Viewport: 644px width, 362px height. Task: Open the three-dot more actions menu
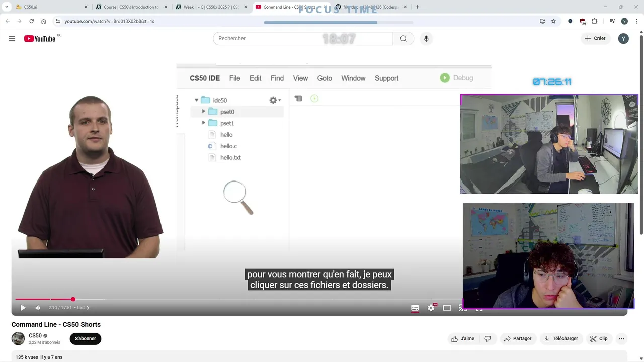pyautogui.click(x=621, y=339)
